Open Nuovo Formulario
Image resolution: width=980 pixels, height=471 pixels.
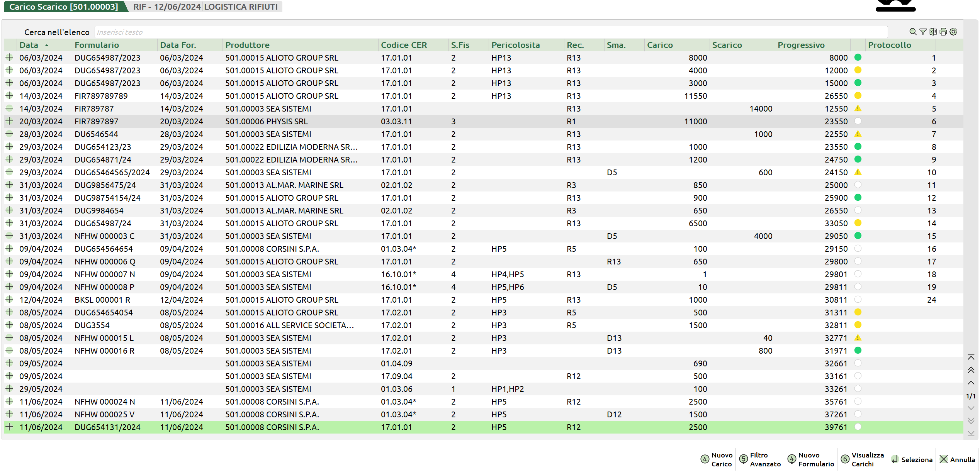click(x=811, y=459)
